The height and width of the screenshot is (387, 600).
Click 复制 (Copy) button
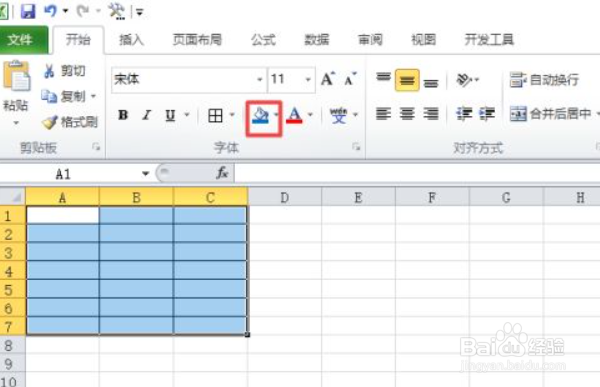[x=63, y=96]
